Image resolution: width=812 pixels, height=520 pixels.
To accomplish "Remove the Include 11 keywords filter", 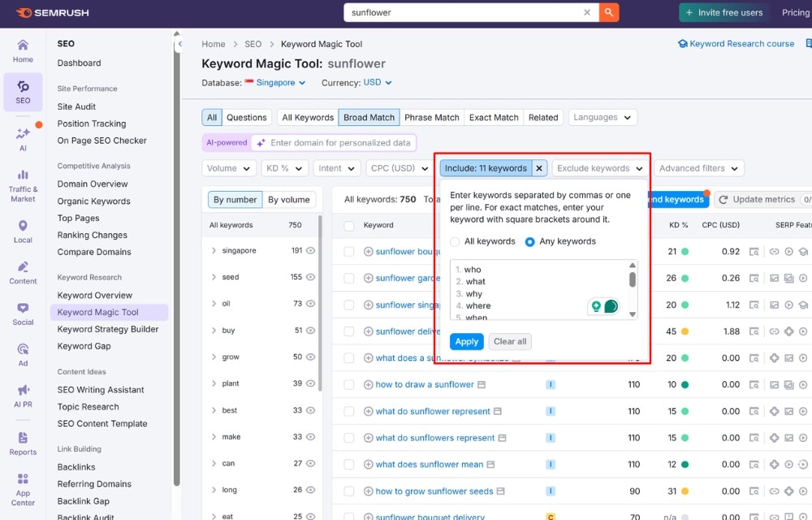I will [x=539, y=168].
